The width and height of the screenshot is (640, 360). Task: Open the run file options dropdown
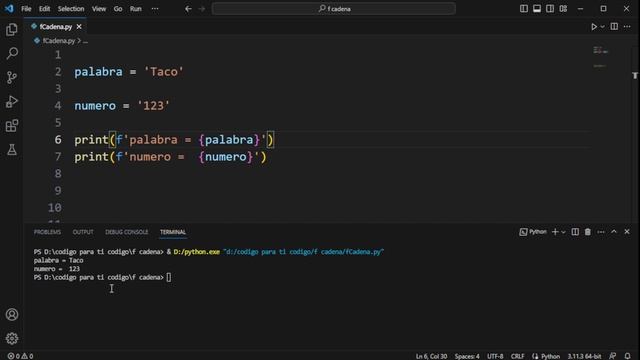tap(602, 27)
